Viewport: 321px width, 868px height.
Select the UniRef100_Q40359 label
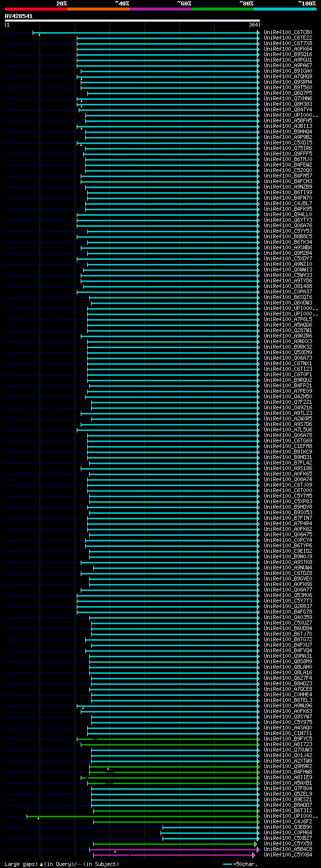coord(288,618)
